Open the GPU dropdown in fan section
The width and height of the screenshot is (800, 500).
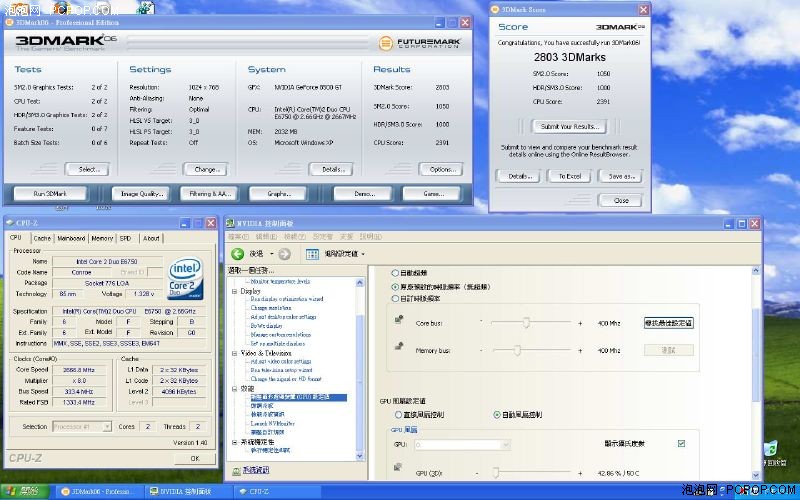(x=506, y=445)
